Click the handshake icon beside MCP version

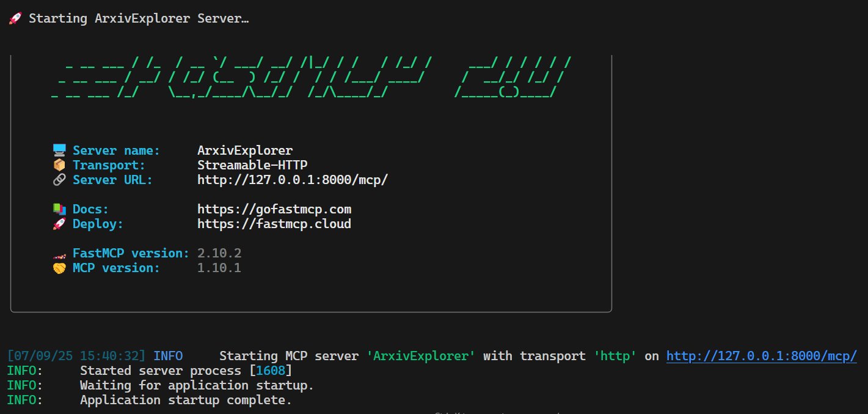tap(59, 268)
